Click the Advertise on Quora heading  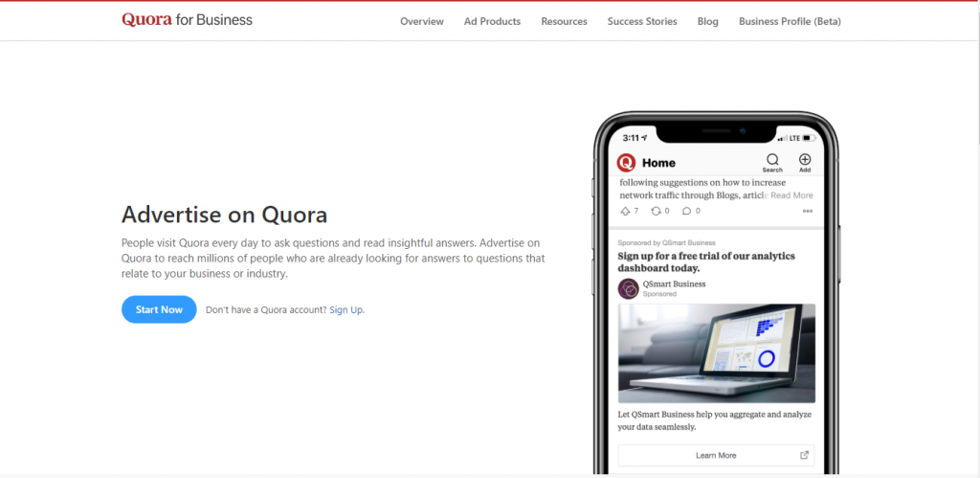coord(224,215)
